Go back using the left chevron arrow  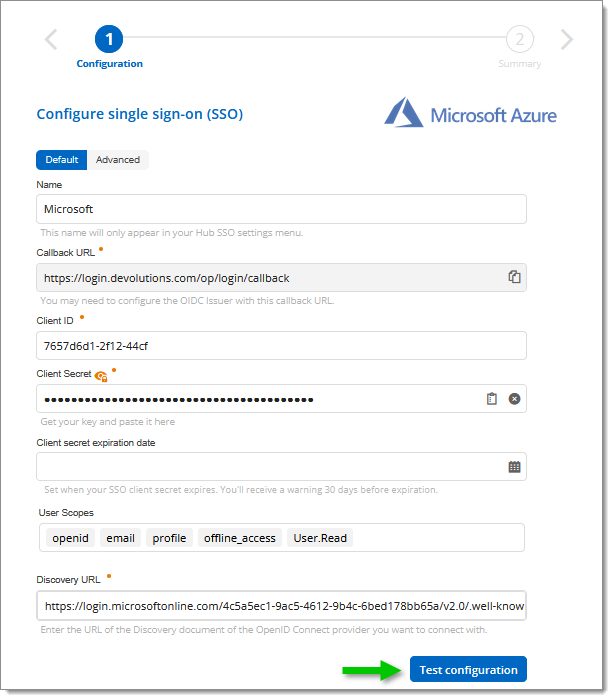(51, 40)
